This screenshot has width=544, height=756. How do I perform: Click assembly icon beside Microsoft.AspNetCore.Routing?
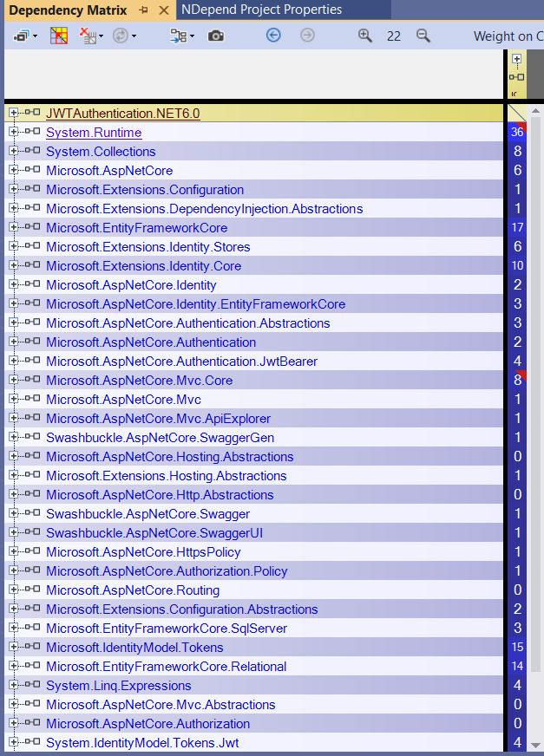(32, 590)
